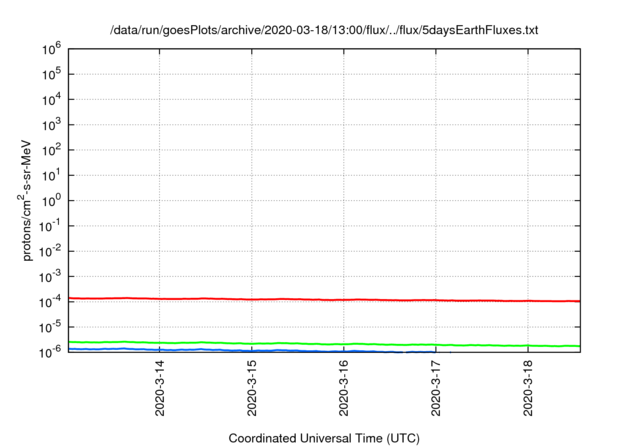Viewport: 640px width, 448px height.
Task: Click the plot title file path
Action: pyautogui.click(x=324, y=30)
